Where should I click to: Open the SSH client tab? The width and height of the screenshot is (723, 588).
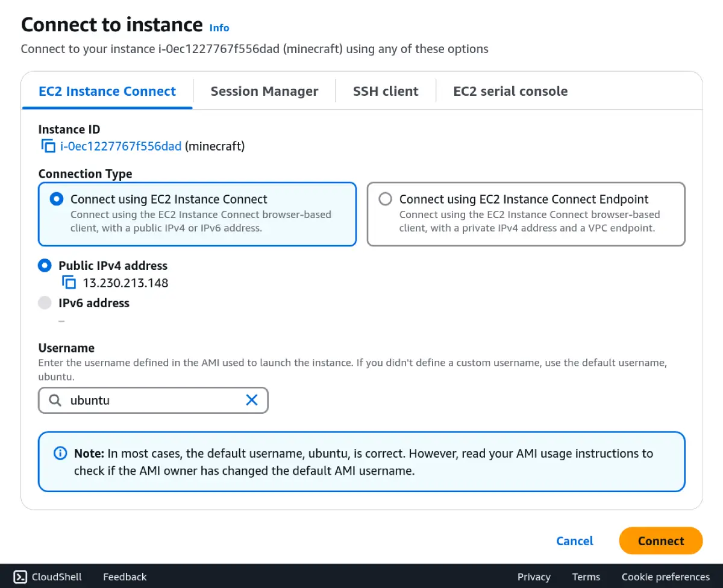(x=386, y=92)
